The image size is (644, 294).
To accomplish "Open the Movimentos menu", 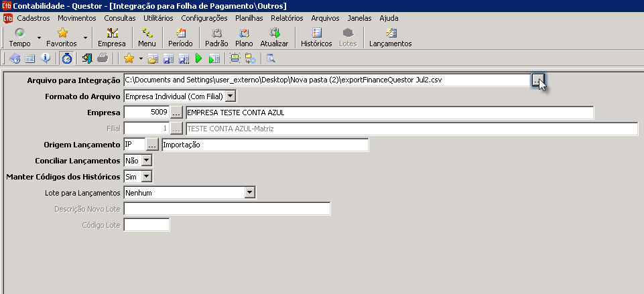I will 77,18.
